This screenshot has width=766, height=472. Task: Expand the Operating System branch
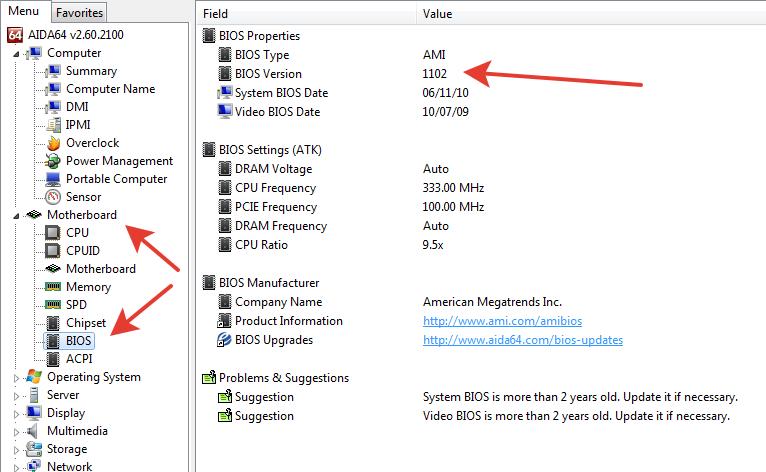[x=16, y=378]
